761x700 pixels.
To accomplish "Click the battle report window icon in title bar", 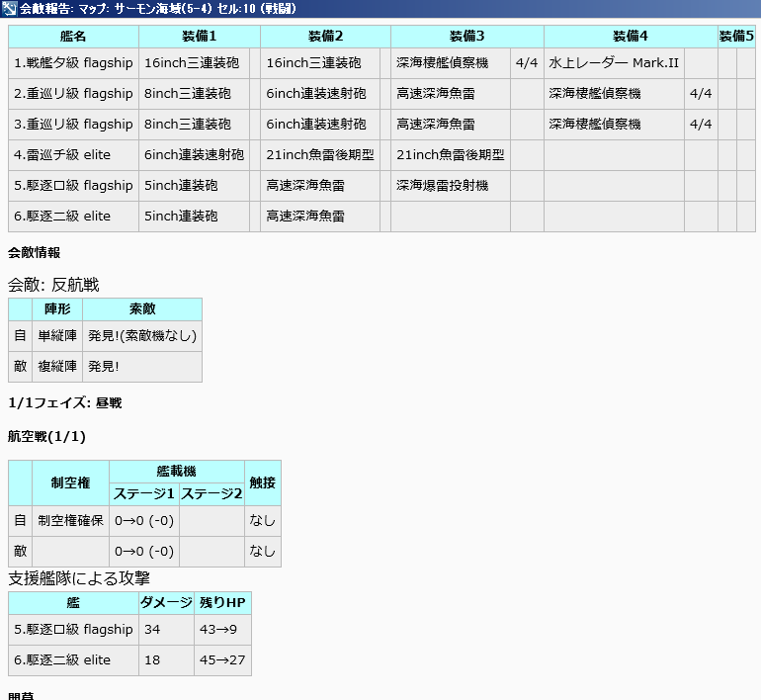I will (x=10, y=9).
